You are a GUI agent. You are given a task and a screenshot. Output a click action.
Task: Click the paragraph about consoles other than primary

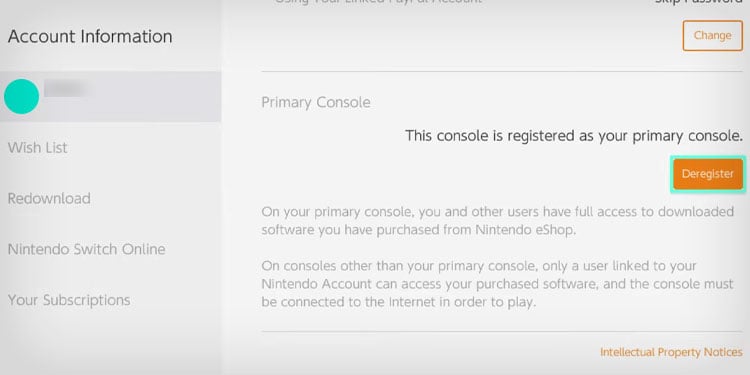tap(497, 284)
